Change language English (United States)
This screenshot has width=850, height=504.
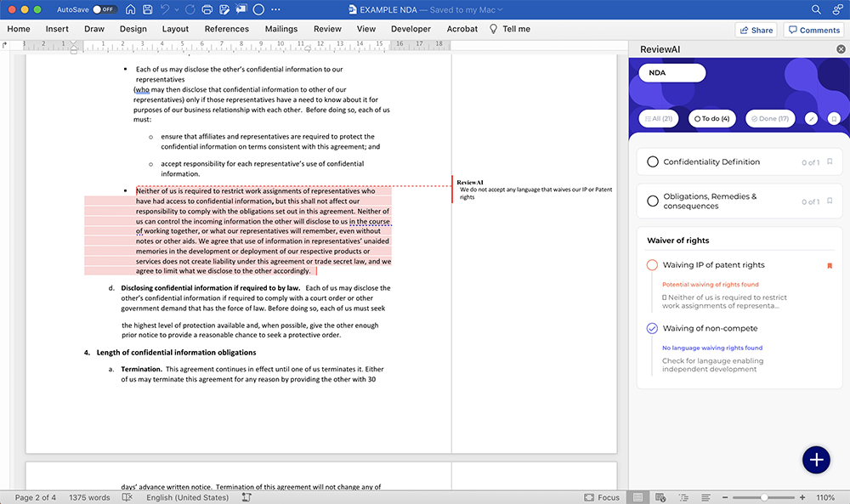(188, 497)
